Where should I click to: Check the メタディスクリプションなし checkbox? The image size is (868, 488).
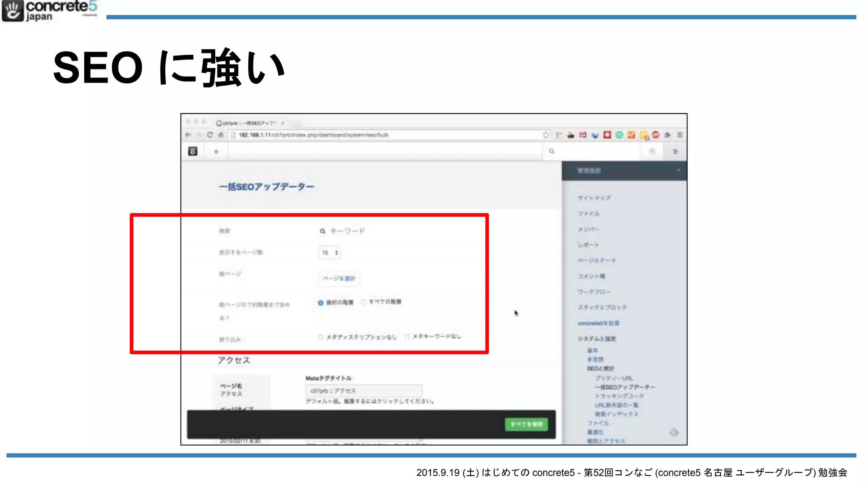pyautogui.click(x=320, y=337)
